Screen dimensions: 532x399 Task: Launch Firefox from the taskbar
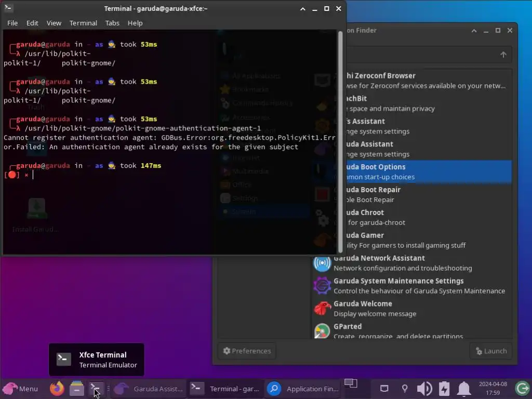tap(57, 389)
